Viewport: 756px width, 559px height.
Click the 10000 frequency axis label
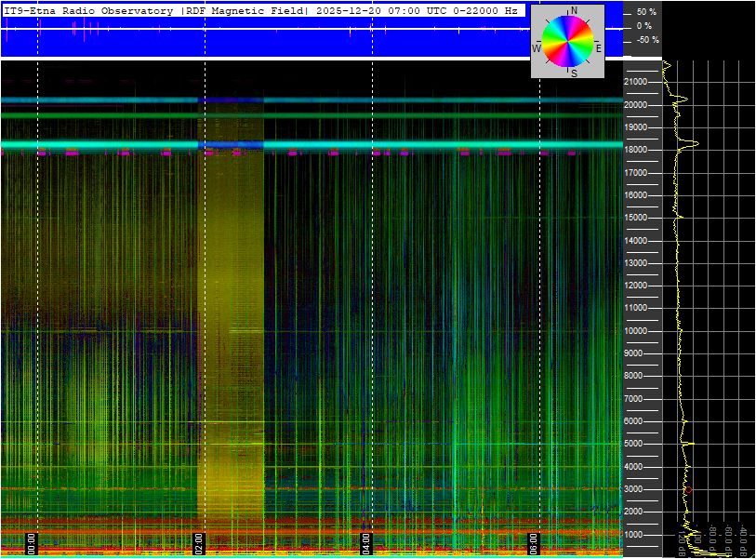tap(635, 331)
